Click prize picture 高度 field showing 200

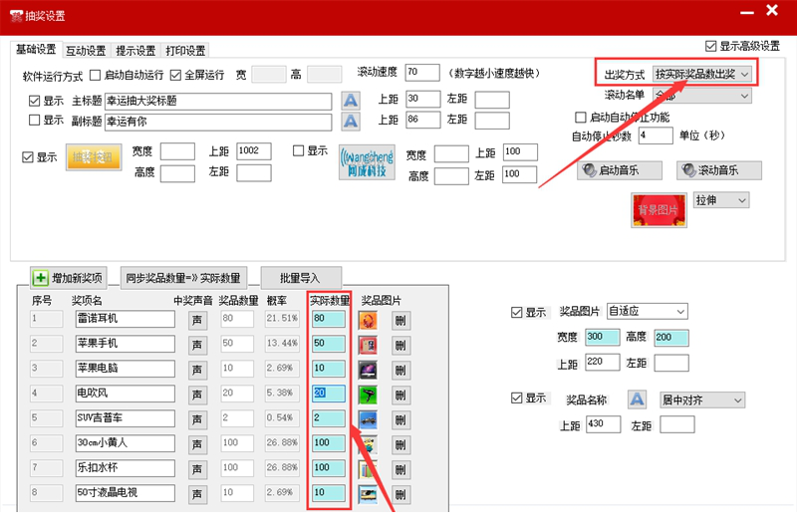click(671, 338)
